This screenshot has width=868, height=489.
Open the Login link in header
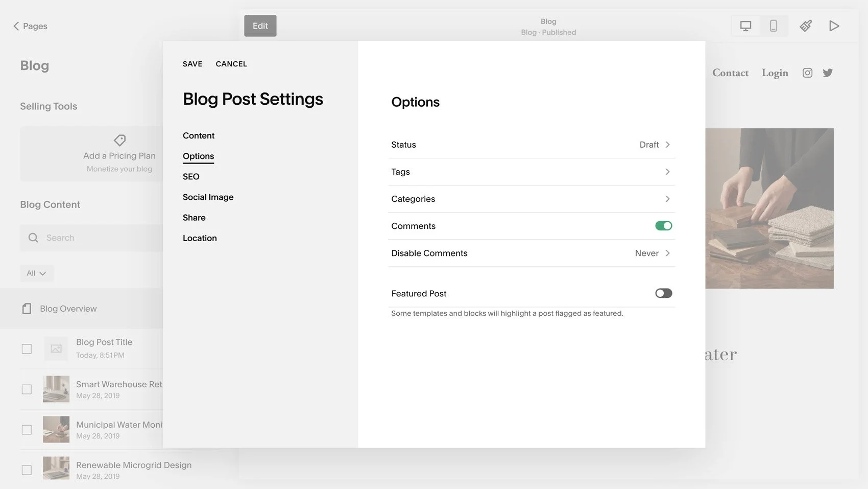pyautogui.click(x=775, y=73)
